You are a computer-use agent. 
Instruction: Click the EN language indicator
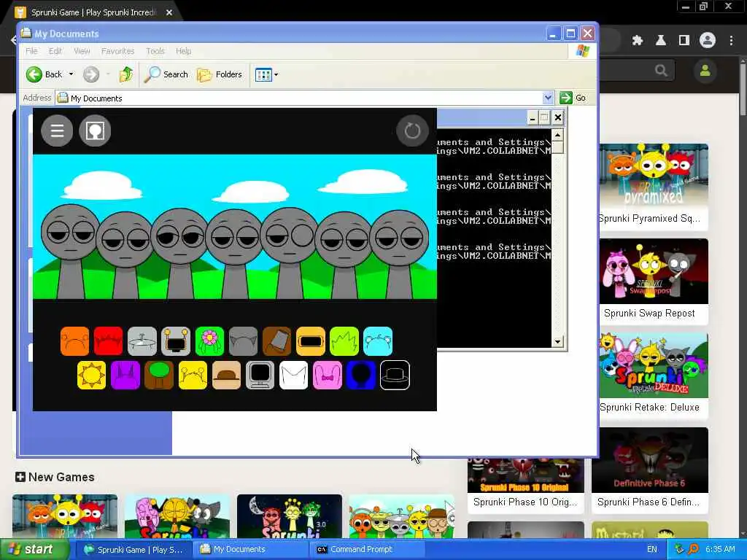pyautogui.click(x=651, y=550)
